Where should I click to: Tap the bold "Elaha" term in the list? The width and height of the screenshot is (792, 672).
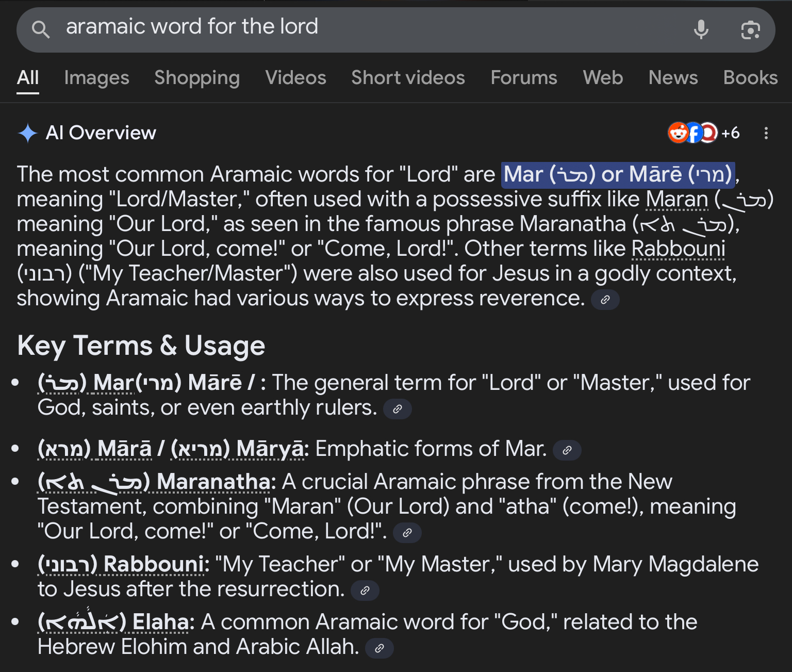click(x=161, y=622)
